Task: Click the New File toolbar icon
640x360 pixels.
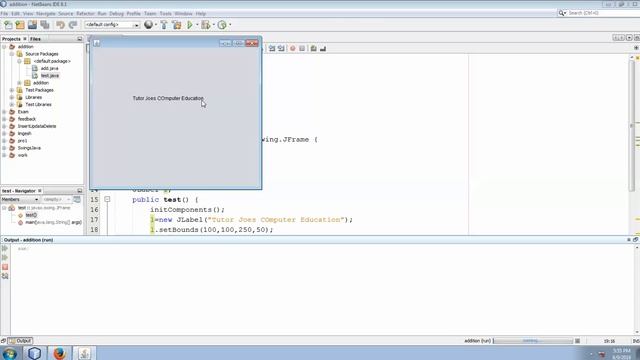Action: tap(8, 25)
